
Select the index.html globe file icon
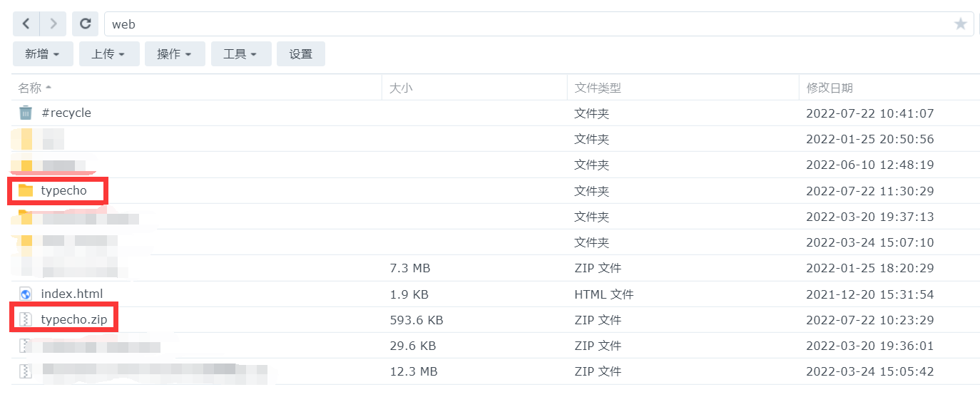pyautogui.click(x=26, y=294)
